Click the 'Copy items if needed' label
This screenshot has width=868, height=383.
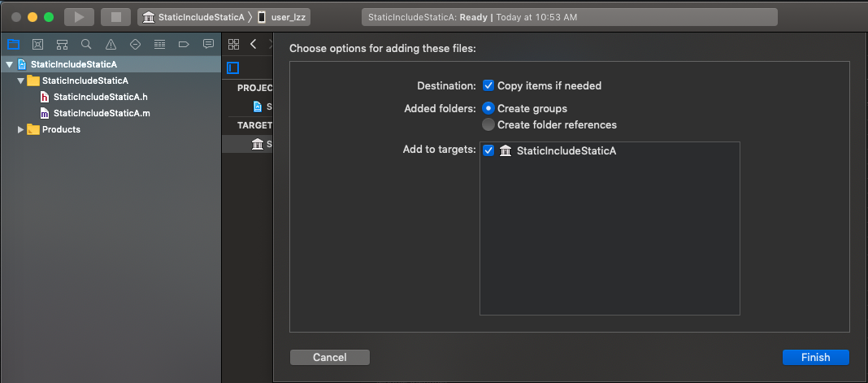coord(549,85)
